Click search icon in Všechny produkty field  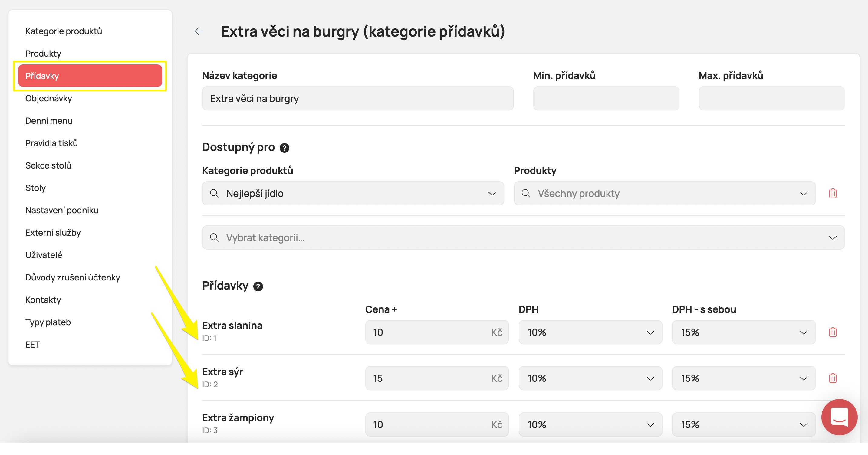pos(526,193)
